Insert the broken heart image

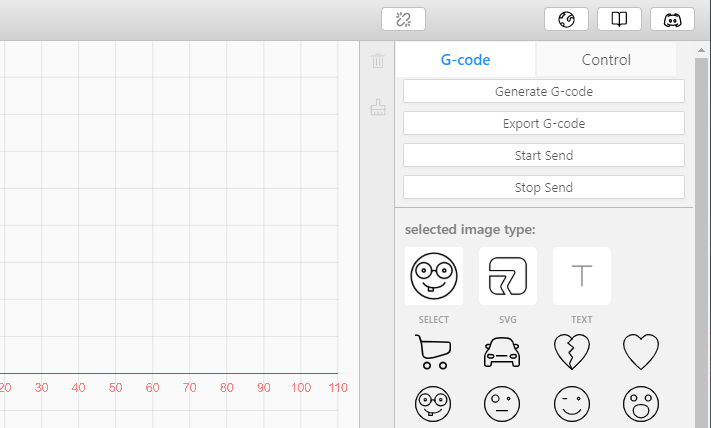(572, 352)
